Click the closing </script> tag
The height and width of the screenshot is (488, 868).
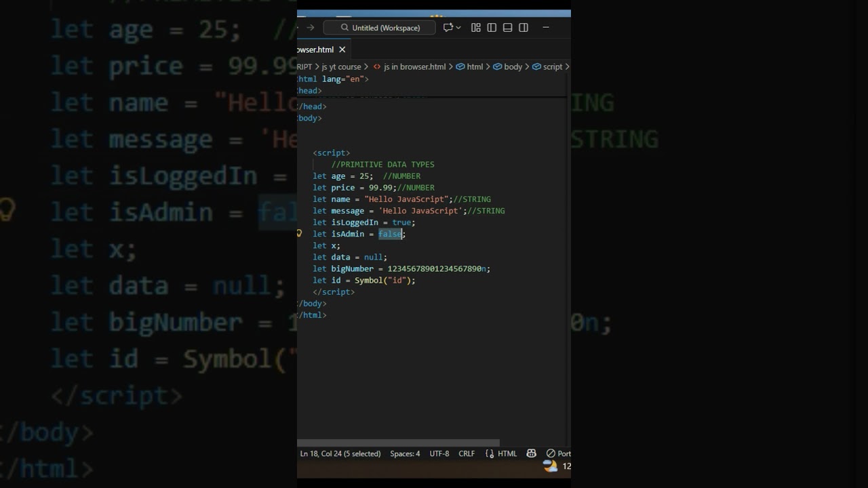point(334,292)
